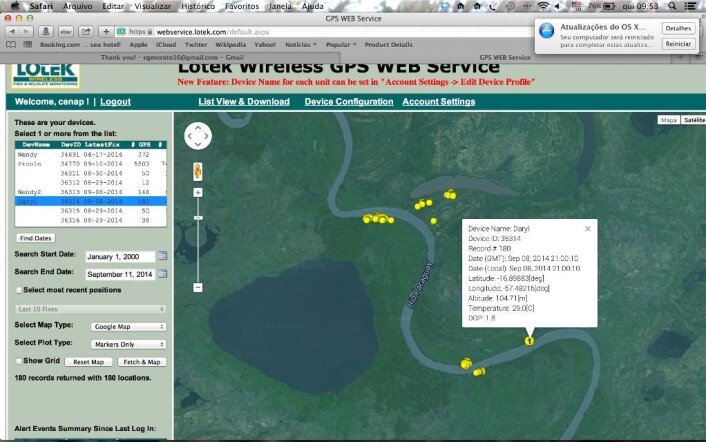Open the Arquivo menu
Image resolution: width=706 pixels, height=442 pixels.
tap(77, 6)
